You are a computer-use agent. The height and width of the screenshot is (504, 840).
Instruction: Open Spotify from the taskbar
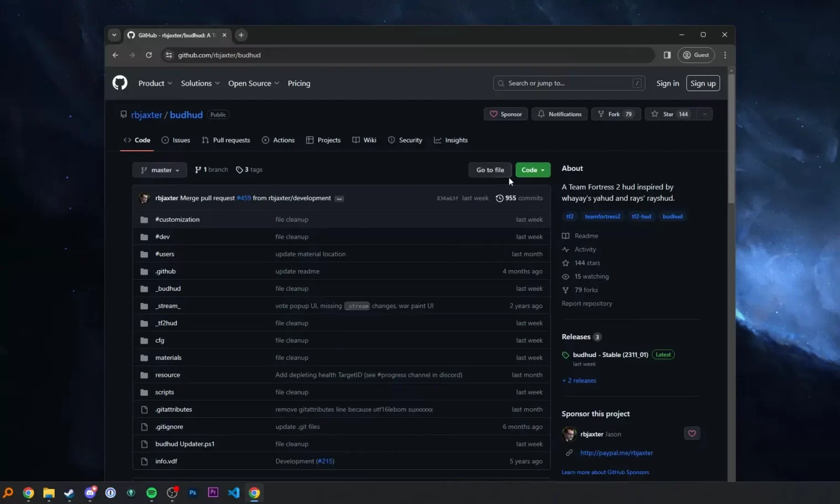point(151,493)
